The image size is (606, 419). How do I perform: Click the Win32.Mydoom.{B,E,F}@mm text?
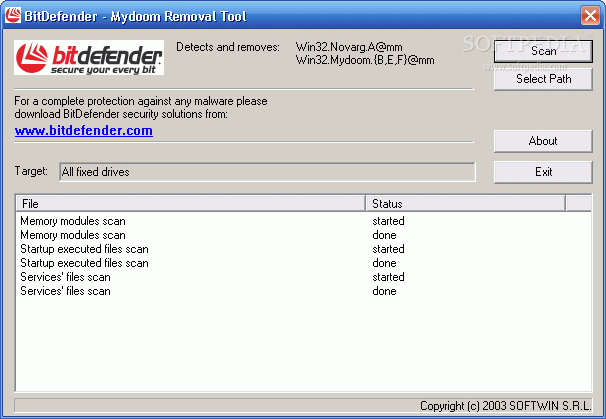(365, 60)
